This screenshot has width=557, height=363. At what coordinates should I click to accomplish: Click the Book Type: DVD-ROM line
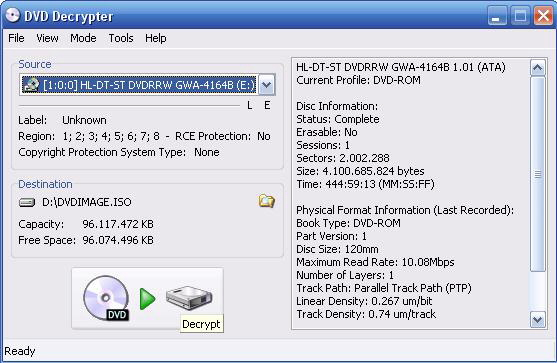(348, 223)
